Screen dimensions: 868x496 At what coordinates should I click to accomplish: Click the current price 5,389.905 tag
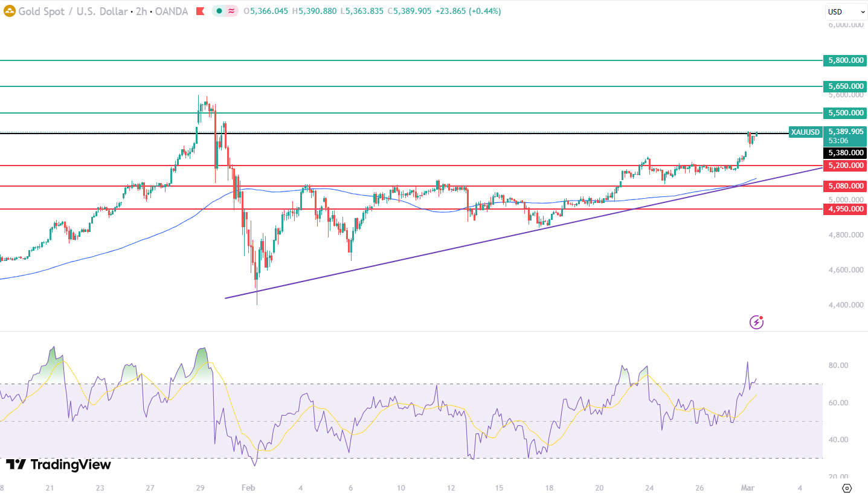(x=846, y=132)
